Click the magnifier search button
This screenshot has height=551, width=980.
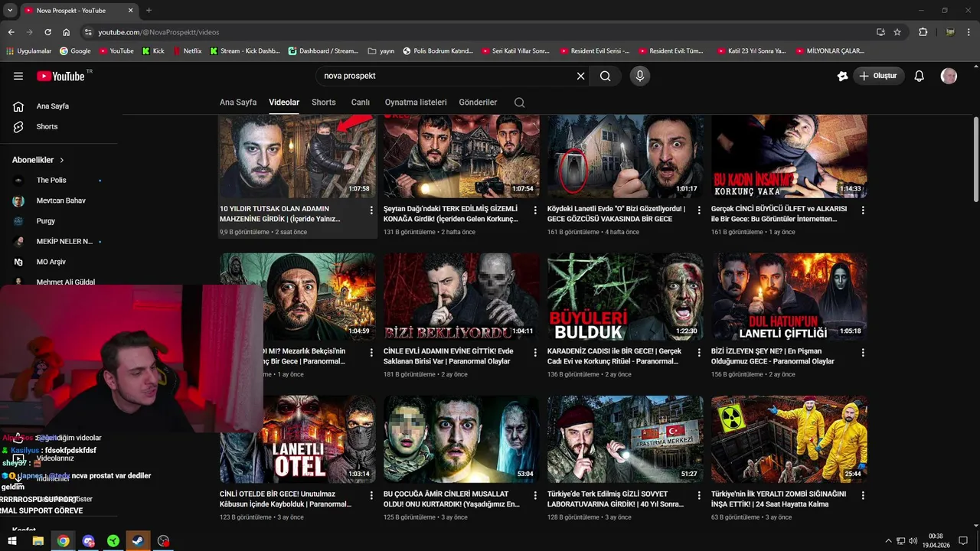(605, 76)
